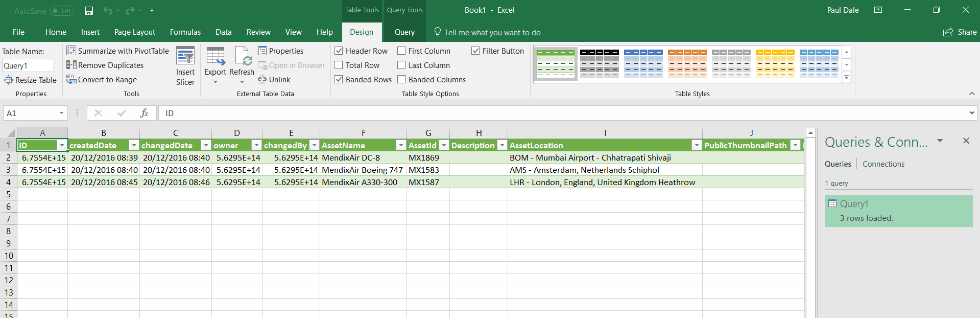Open the AssetLocation filter dropdown
Image resolution: width=980 pixels, height=318 pixels.
click(x=697, y=145)
